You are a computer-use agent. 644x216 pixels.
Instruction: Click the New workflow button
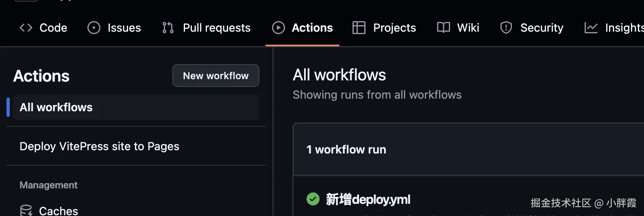pyautogui.click(x=216, y=76)
